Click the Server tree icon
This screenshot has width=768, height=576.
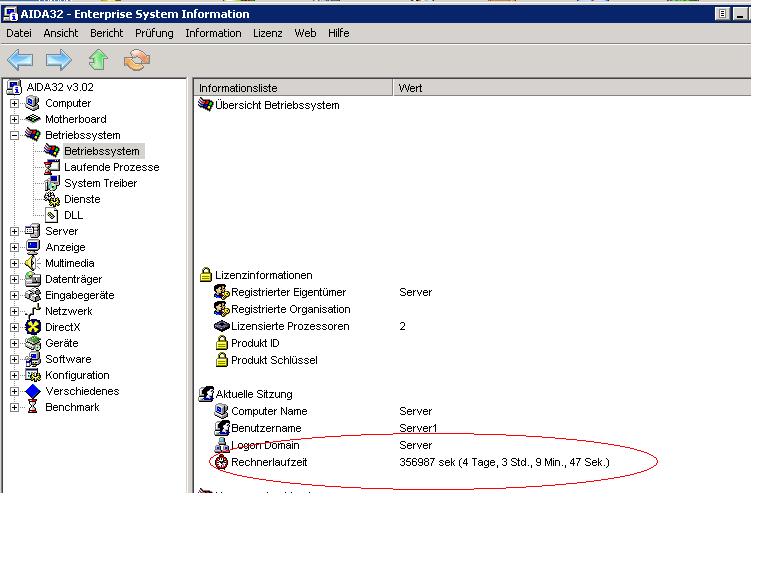(33, 231)
